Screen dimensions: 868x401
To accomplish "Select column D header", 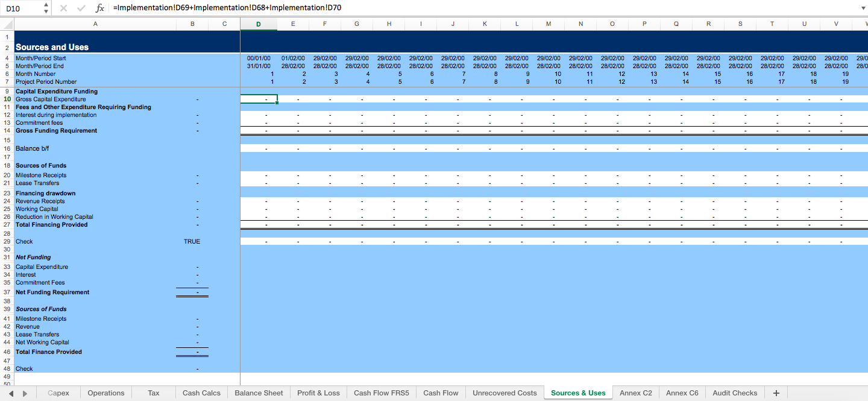I will pyautogui.click(x=259, y=24).
